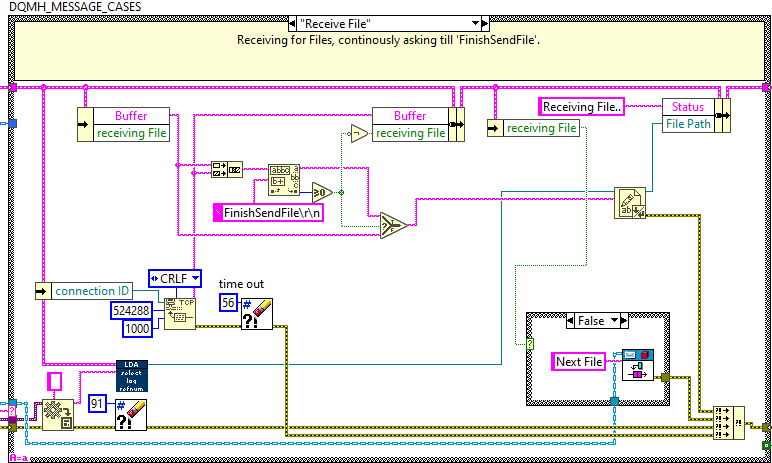Click standalone receiving File unbundle element
This screenshot has height=463, width=772.
541,128
